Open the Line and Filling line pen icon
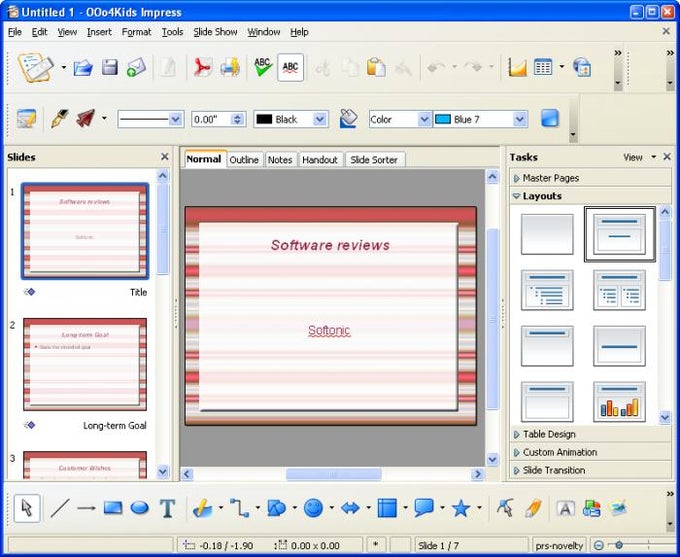 59,118
